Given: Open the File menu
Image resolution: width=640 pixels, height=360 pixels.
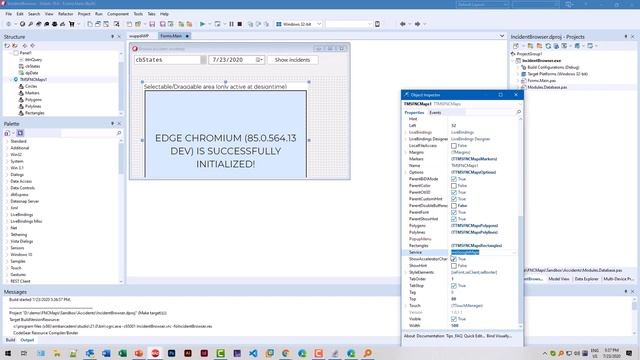Looking at the screenshot, I should coord(9,14).
